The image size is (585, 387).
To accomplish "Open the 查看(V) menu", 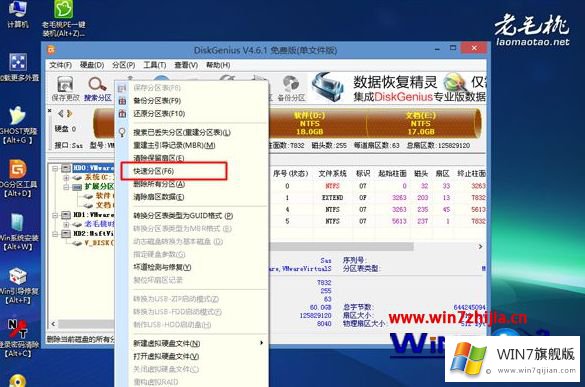I will pyautogui.click(x=186, y=65).
